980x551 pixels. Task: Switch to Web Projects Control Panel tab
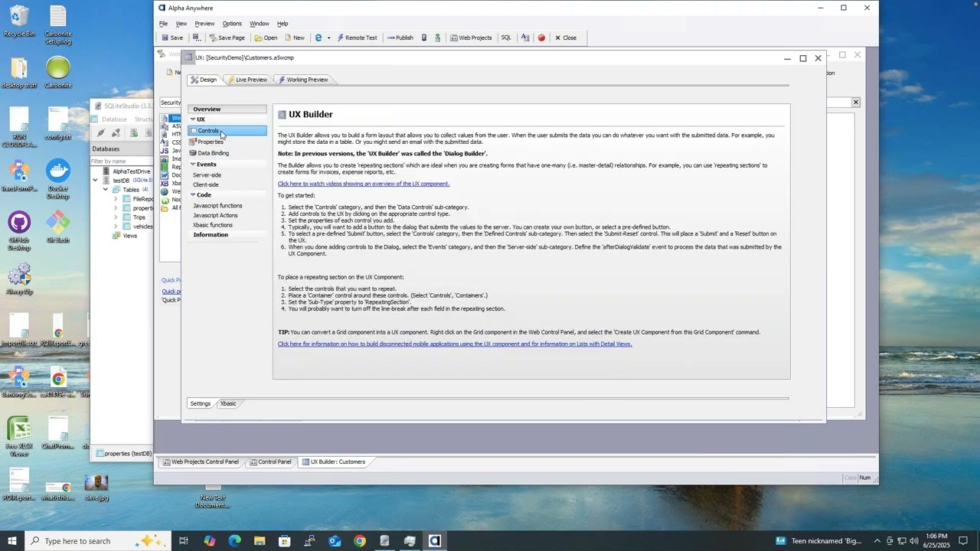tap(201, 462)
